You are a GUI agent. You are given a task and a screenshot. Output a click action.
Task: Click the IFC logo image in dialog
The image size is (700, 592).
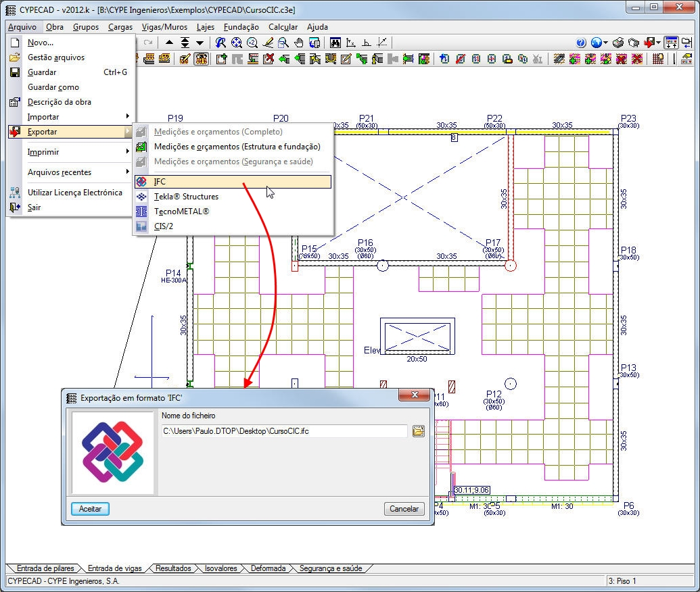click(112, 452)
